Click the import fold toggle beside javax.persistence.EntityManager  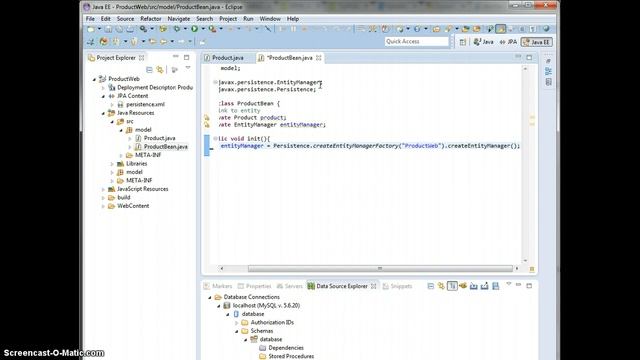(215, 82)
